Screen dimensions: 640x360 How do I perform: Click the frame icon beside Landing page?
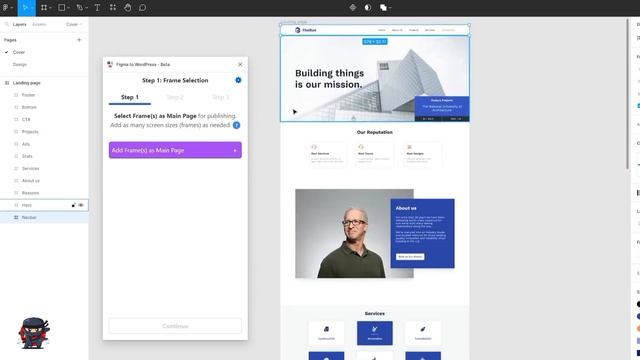(x=7, y=83)
